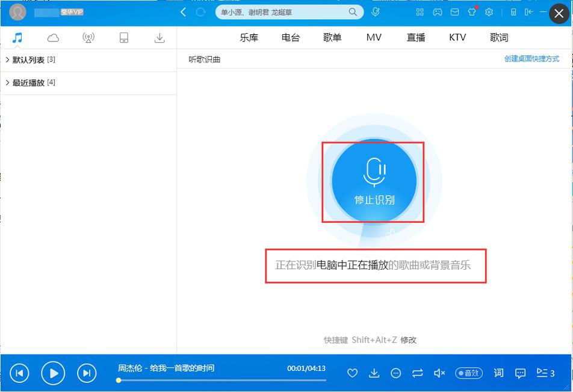Open the lyrics panel with the 词 icon
The image size is (573, 392).
(x=498, y=373)
